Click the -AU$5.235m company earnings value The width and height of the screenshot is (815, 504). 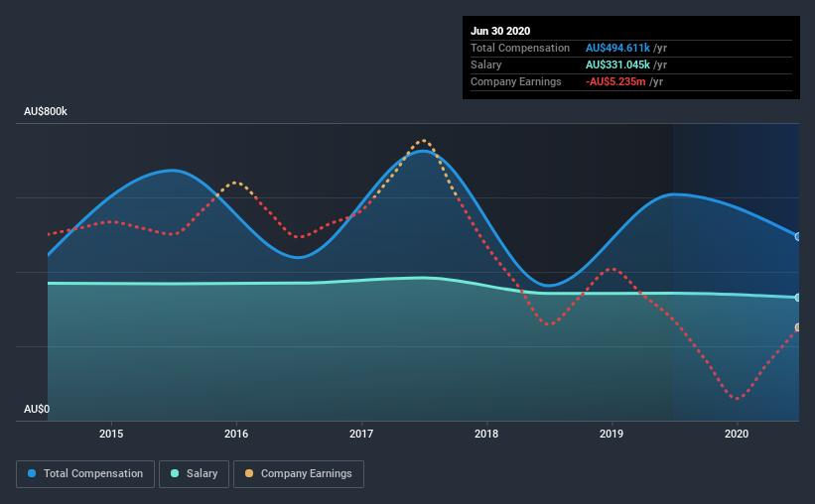click(x=615, y=81)
